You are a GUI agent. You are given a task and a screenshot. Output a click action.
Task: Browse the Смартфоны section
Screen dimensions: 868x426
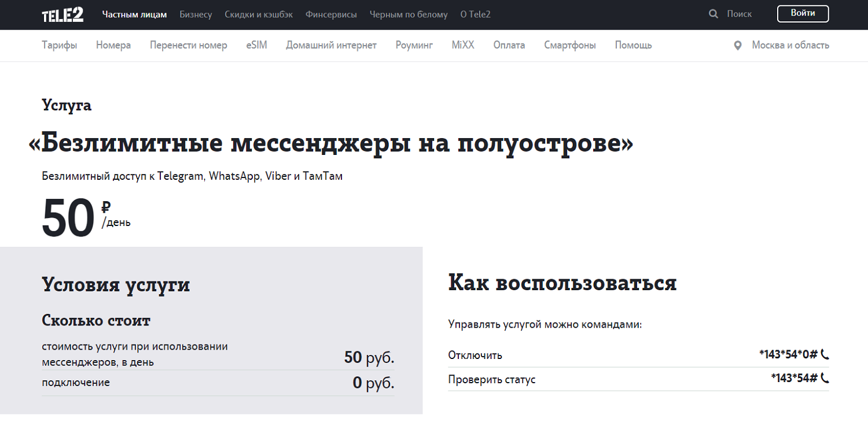(x=570, y=45)
